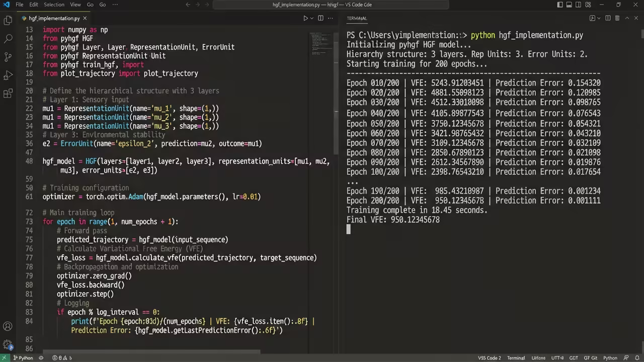Screen dimensions: 644x362
Task: Select Python language mode at right of status bar
Action: pos(610,358)
